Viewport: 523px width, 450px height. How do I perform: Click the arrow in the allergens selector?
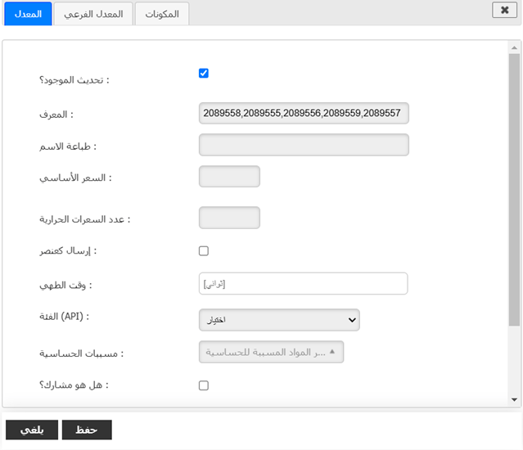(x=332, y=352)
